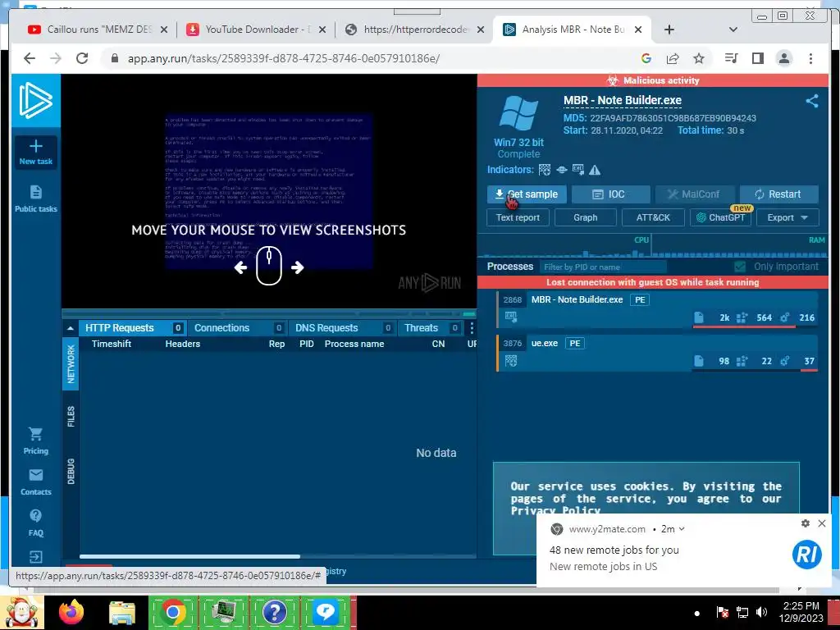
Task: Collapse the bottom panel arrow
Action: pos(71,328)
